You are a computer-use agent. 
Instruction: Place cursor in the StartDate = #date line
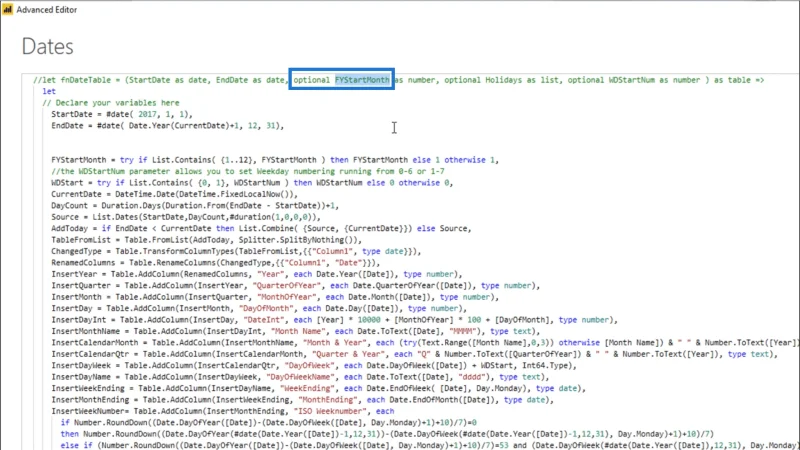point(122,114)
